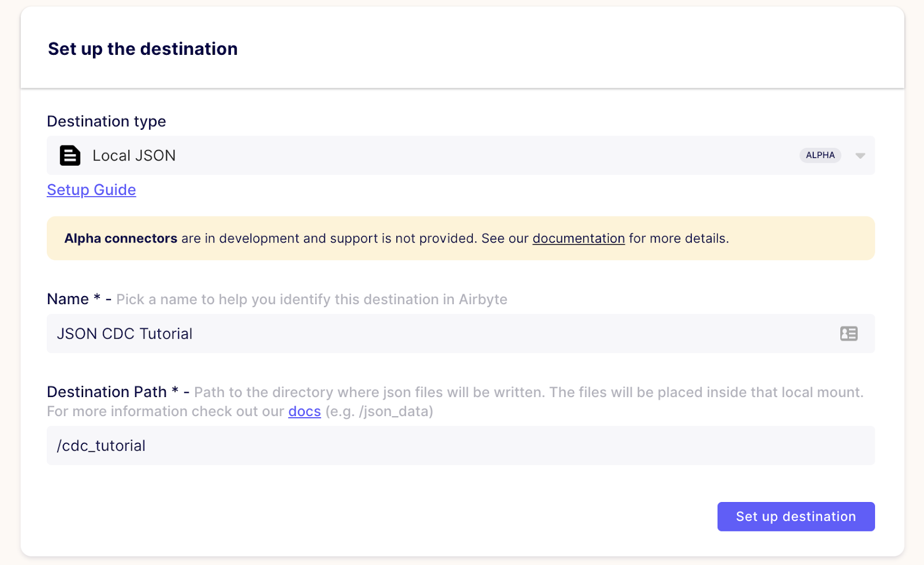Click the Destination type label
Image resolution: width=924 pixels, height=565 pixels.
[x=106, y=121]
